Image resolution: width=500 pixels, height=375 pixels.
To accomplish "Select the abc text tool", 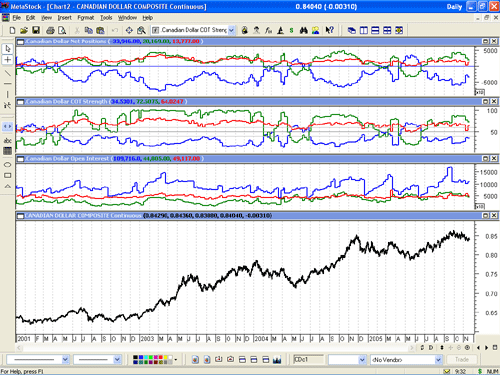I will pyautogui.click(x=8, y=141).
